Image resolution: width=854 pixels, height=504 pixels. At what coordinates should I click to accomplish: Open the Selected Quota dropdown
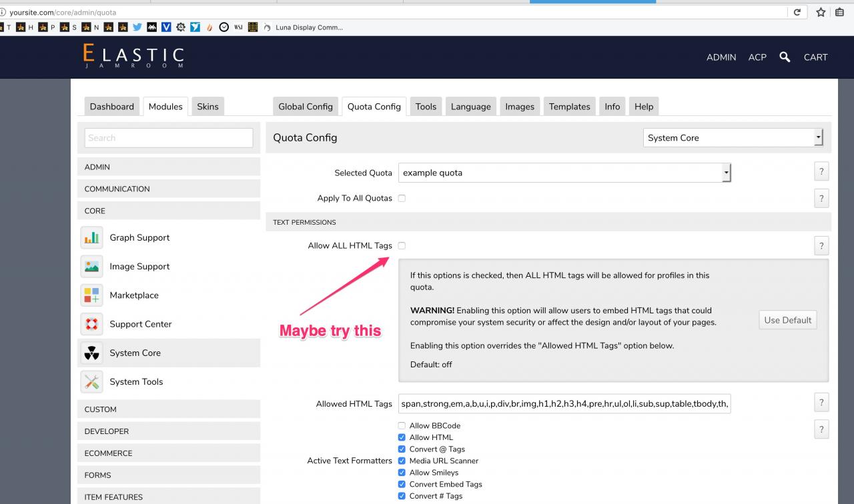(564, 173)
